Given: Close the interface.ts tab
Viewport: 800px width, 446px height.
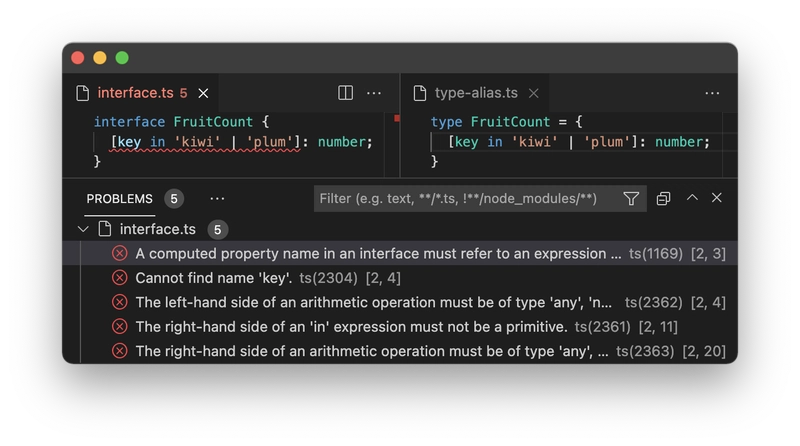Looking at the screenshot, I should pos(203,93).
